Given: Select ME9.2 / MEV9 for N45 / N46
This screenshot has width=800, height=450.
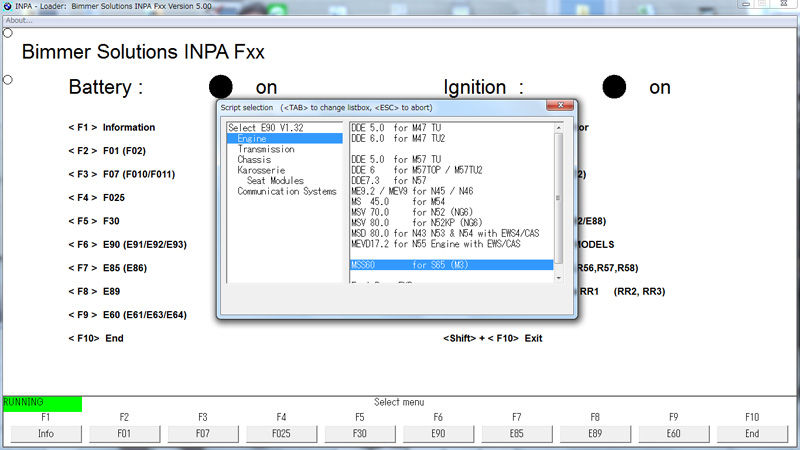Looking at the screenshot, I should point(412,191).
